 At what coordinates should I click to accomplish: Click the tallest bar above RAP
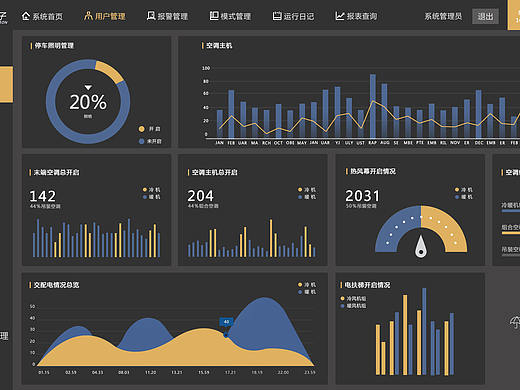pos(373,106)
